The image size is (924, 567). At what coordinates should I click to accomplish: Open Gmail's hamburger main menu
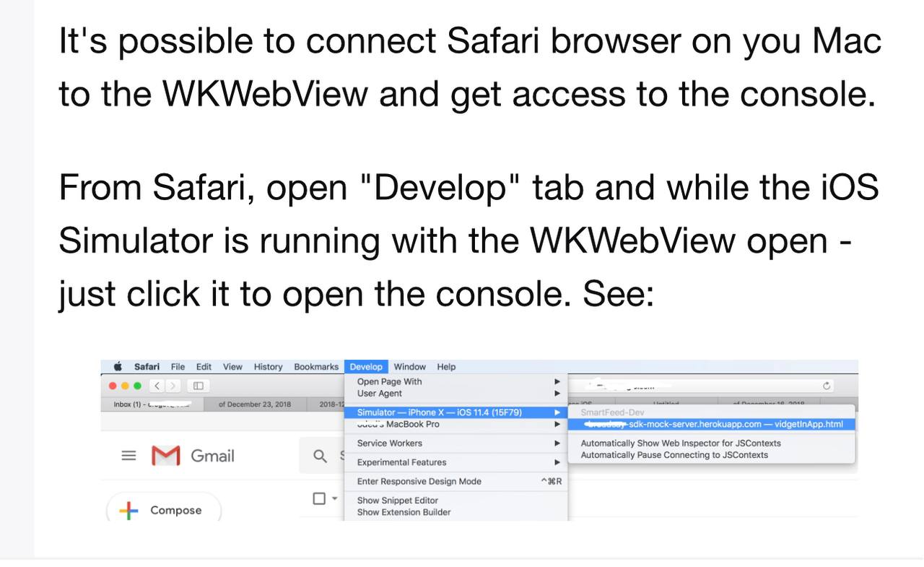(x=128, y=456)
